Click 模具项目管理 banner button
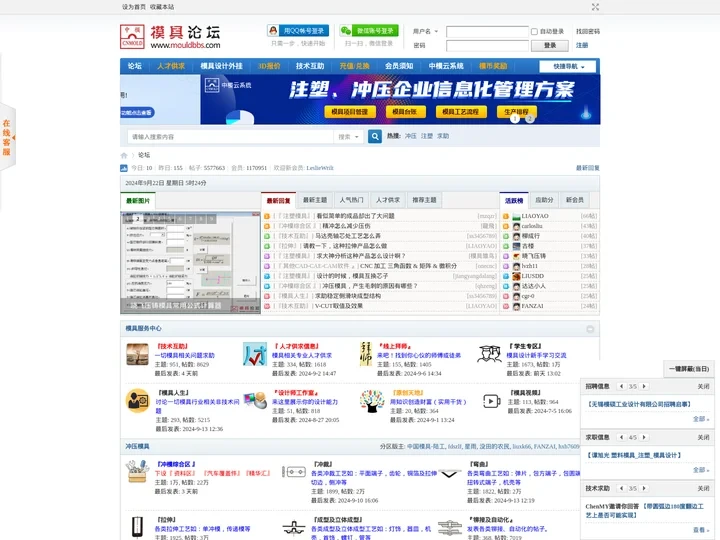The width and height of the screenshot is (720, 540). [349, 112]
